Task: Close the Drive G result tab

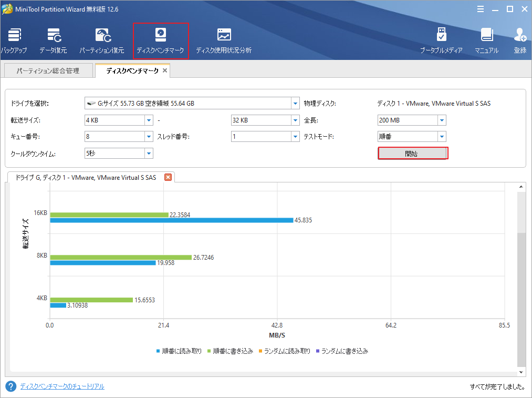Action: (168, 177)
